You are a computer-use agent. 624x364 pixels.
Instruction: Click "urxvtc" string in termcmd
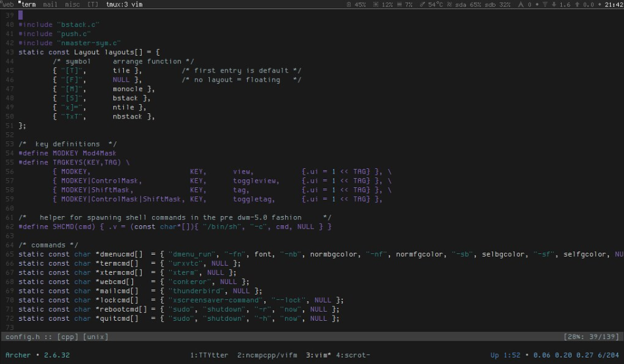point(185,263)
